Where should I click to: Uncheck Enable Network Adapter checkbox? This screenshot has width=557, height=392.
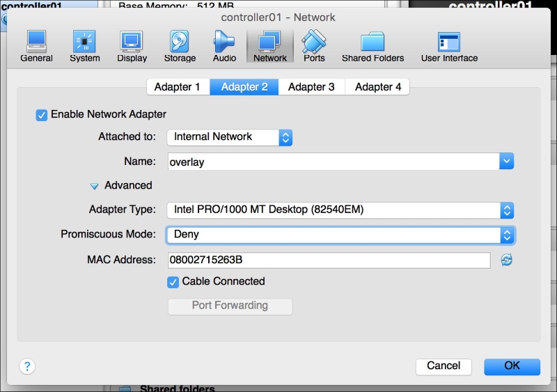pos(42,115)
